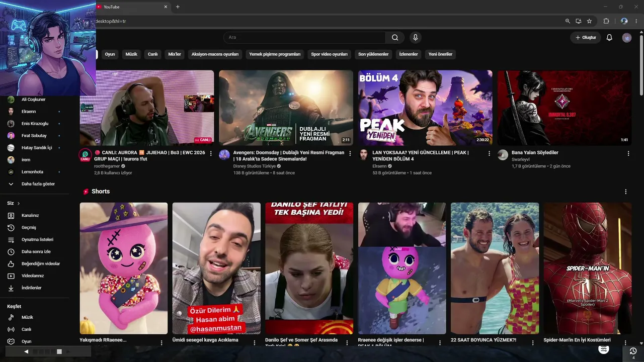The image size is (644, 362).
Task: Open options menu for the AURORA live video
Action: pos(211,153)
